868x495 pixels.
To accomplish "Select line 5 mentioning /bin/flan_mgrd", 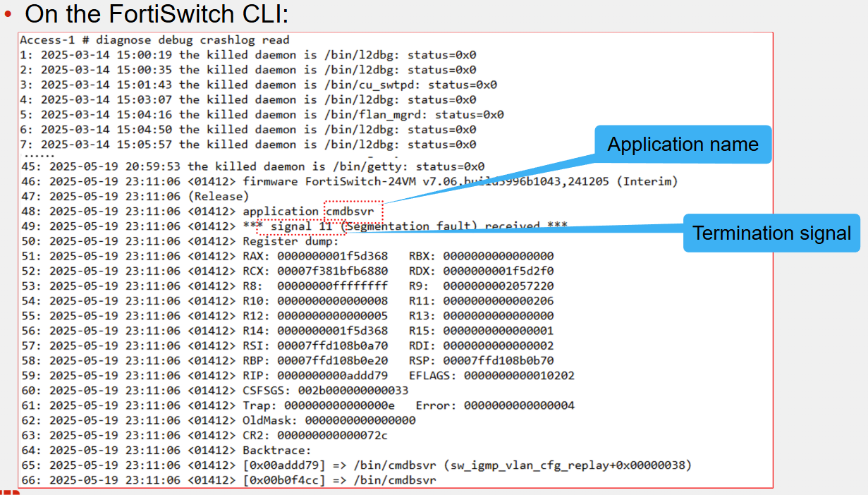I will (262, 114).
